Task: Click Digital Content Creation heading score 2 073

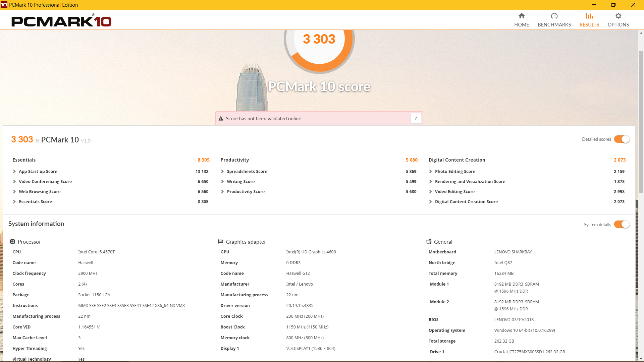Action: click(620, 160)
